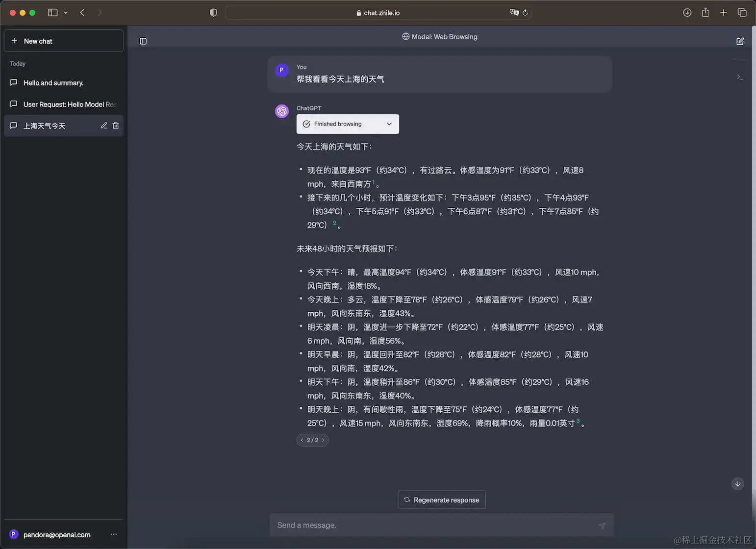Click the privacy shield in the address bar
Viewport: 756px width, 549px height.
pyautogui.click(x=213, y=12)
